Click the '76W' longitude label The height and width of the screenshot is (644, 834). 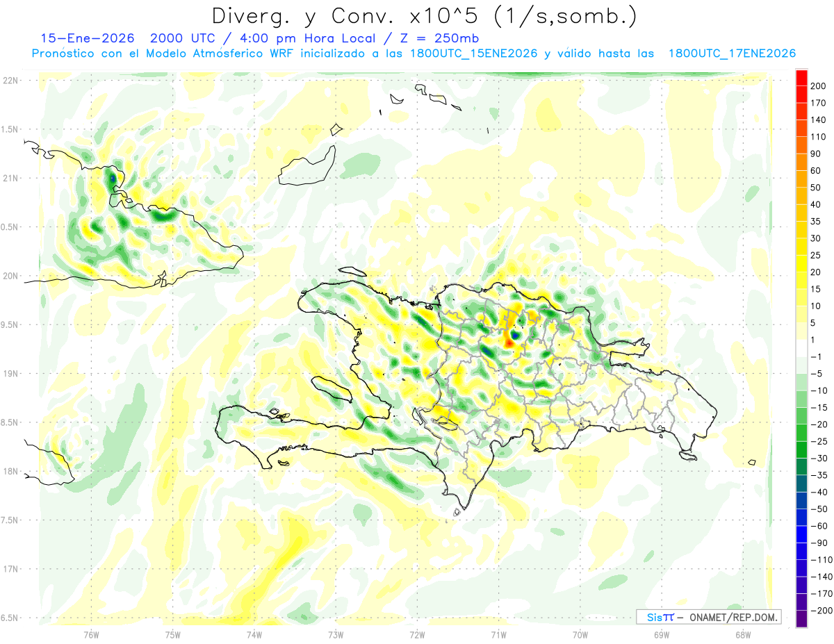[91, 634]
